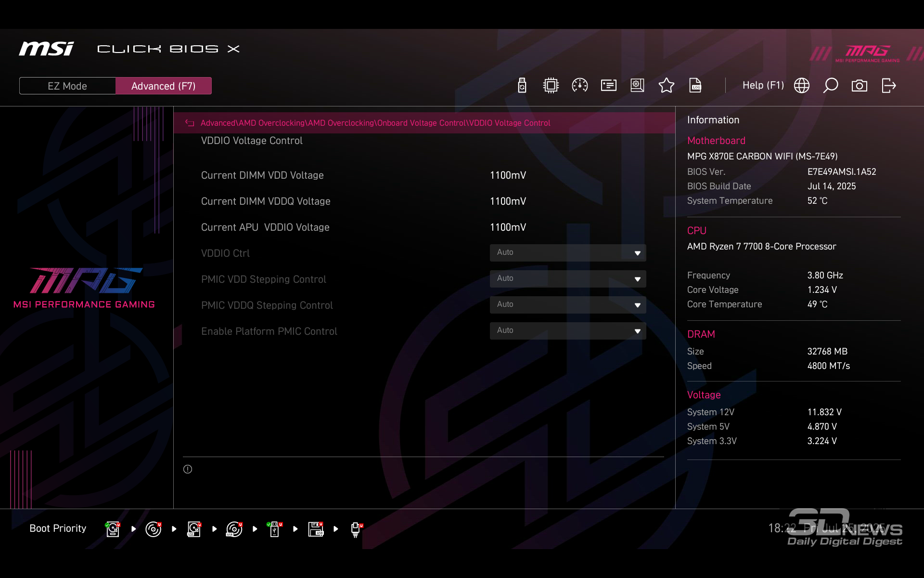Open the Enable Platform PMIC Control dropdown
924x578 pixels.
568,331
